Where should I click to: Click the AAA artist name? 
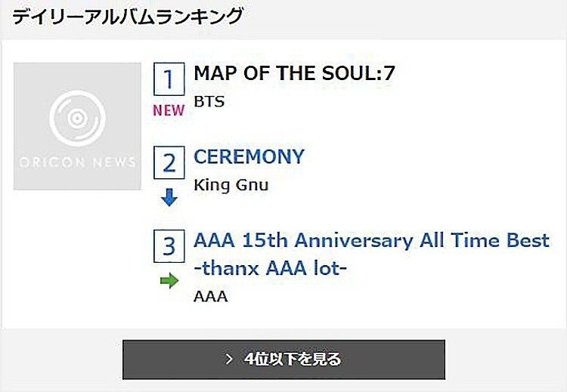[x=210, y=296]
